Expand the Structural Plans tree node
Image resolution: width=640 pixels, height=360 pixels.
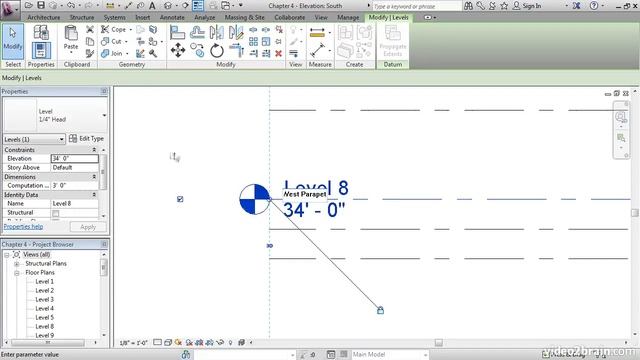(17, 264)
